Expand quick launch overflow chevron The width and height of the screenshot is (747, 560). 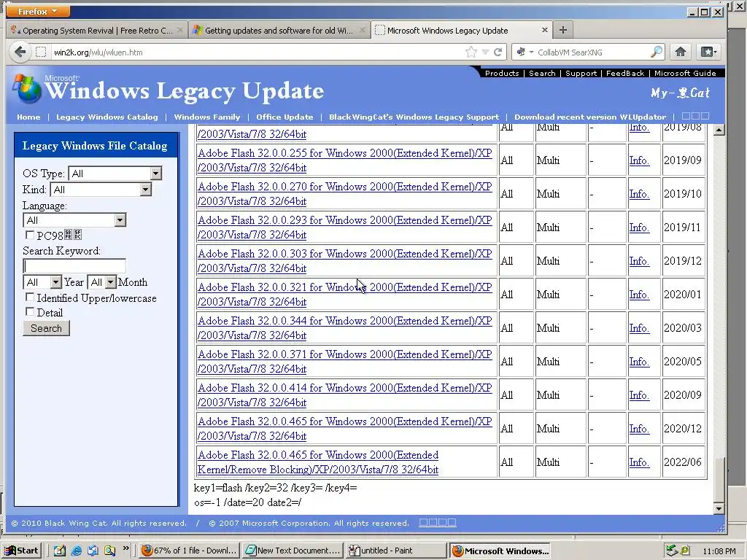125,548
